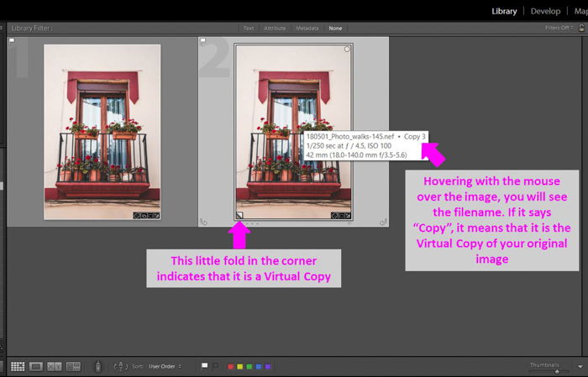
Task: Set the picked flag in the toolbar
Action: (x=204, y=366)
